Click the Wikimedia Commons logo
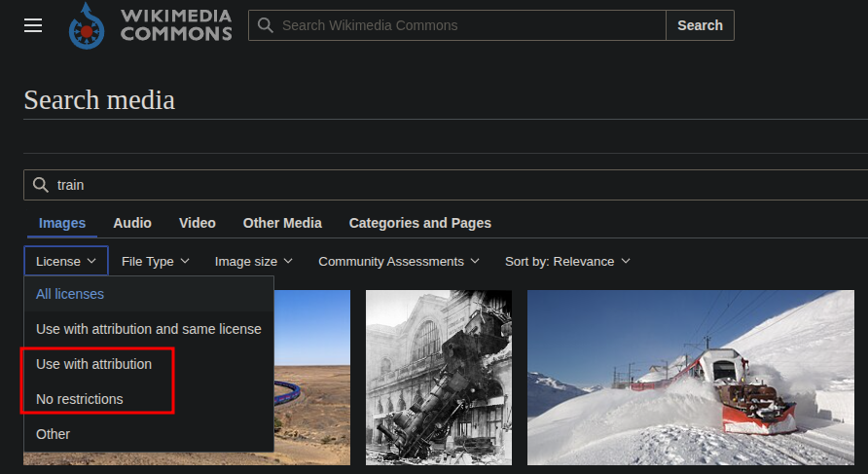The image size is (868, 474). [x=87, y=25]
